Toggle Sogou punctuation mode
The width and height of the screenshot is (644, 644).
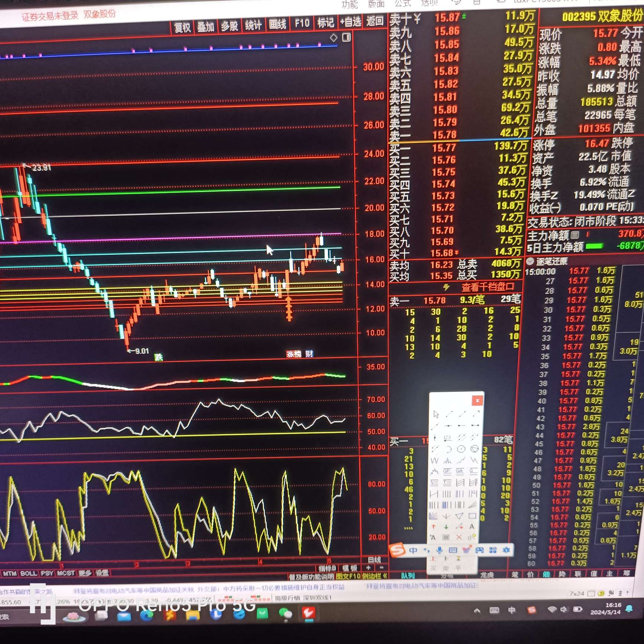[x=426, y=550]
